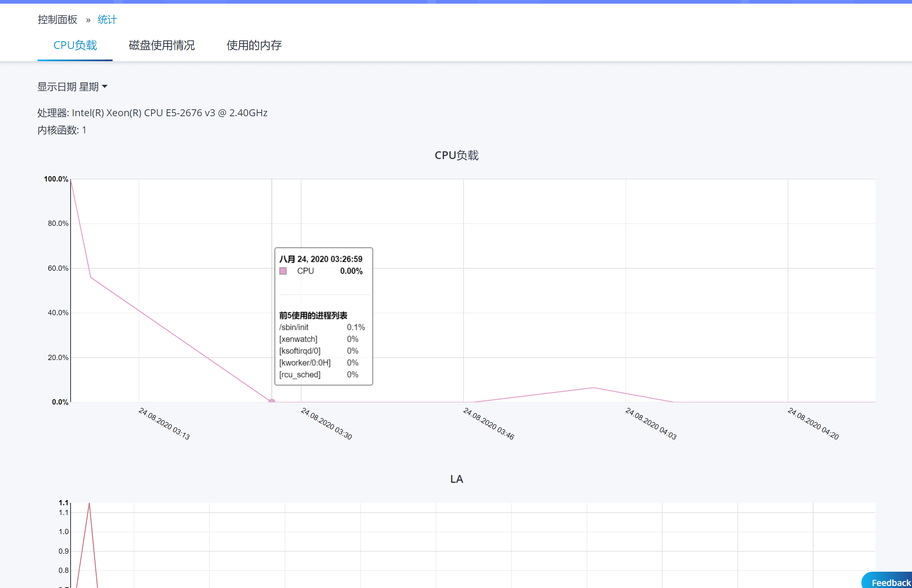Click the x-axis label 24.08.2020 04:20
This screenshot has width=912, height=588.
point(813,423)
